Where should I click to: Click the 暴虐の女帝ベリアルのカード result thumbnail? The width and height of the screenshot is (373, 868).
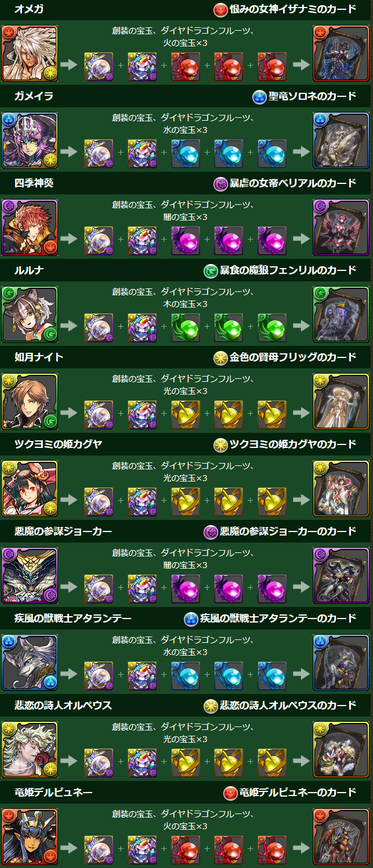(x=341, y=227)
